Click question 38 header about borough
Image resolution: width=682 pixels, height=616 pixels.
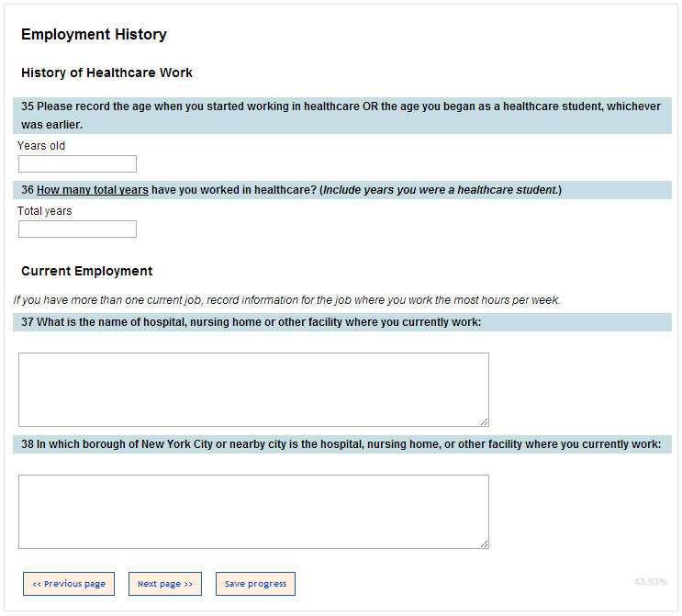[341, 444]
